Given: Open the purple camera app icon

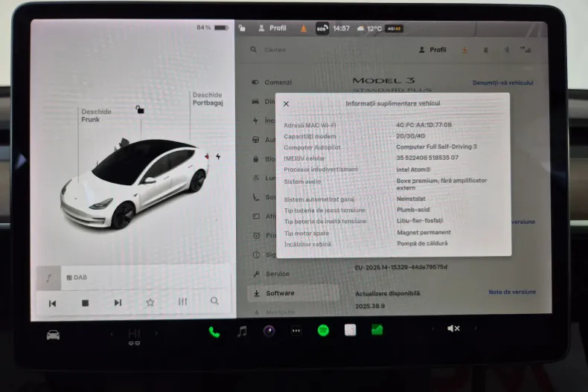Looking at the screenshot, I should (x=269, y=331).
